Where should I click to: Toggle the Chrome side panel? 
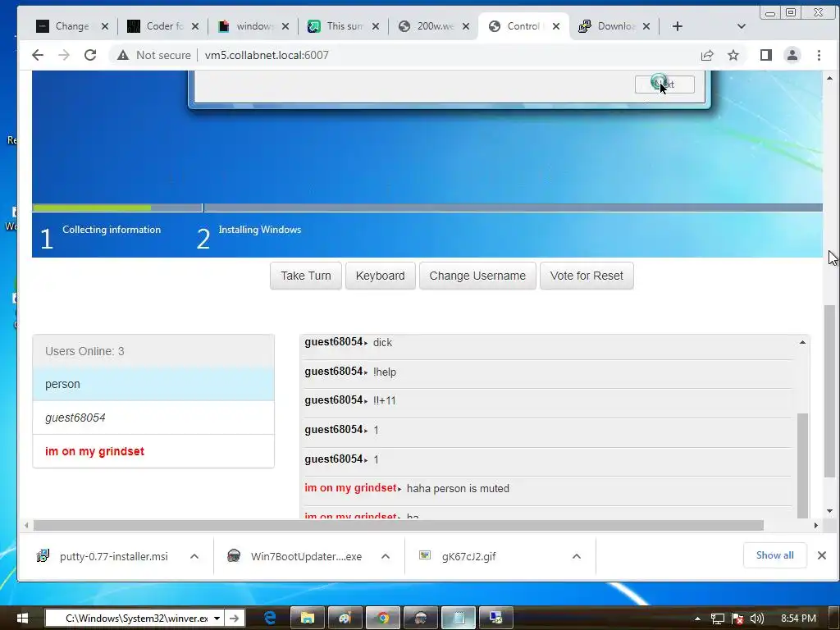[766, 55]
